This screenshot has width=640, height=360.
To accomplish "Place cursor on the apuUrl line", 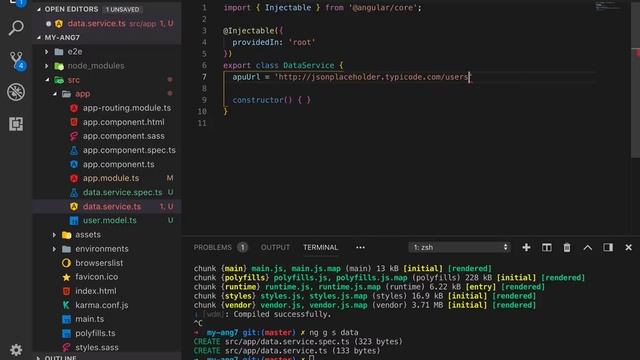I will pos(351,77).
